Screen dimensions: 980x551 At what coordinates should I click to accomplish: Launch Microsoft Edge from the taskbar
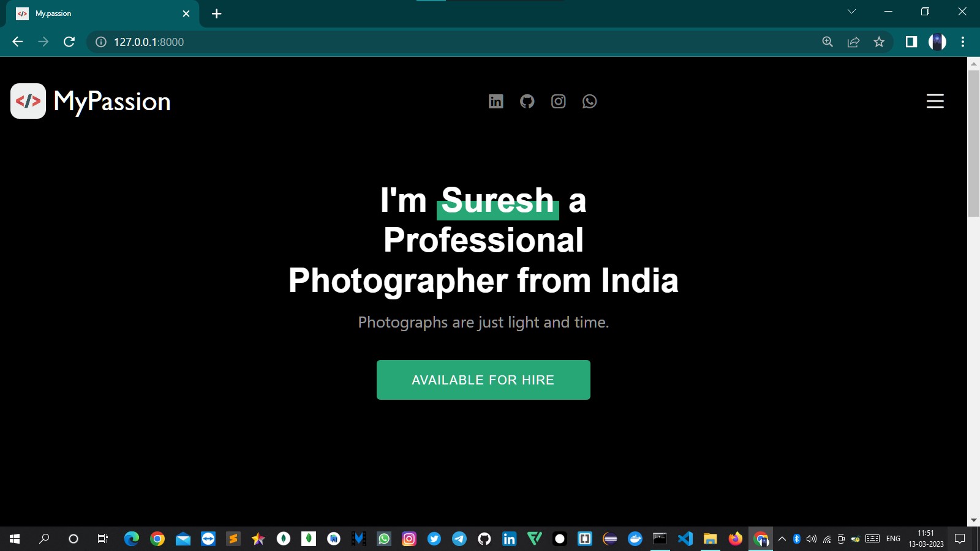pyautogui.click(x=132, y=539)
